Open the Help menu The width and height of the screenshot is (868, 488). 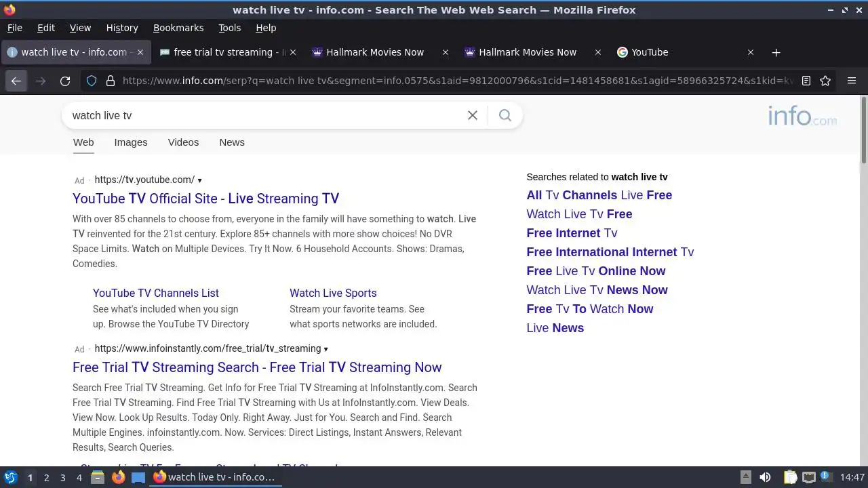[x=266, y=28]
